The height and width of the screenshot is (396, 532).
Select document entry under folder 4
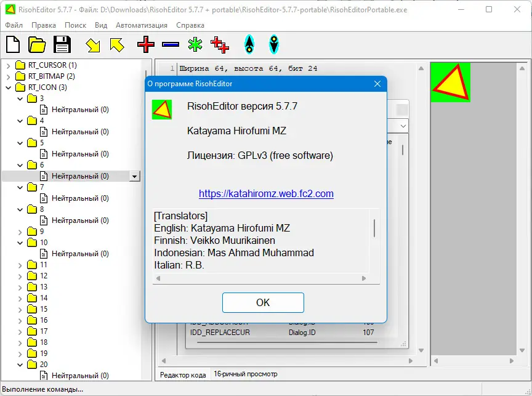tap(80, 132)
